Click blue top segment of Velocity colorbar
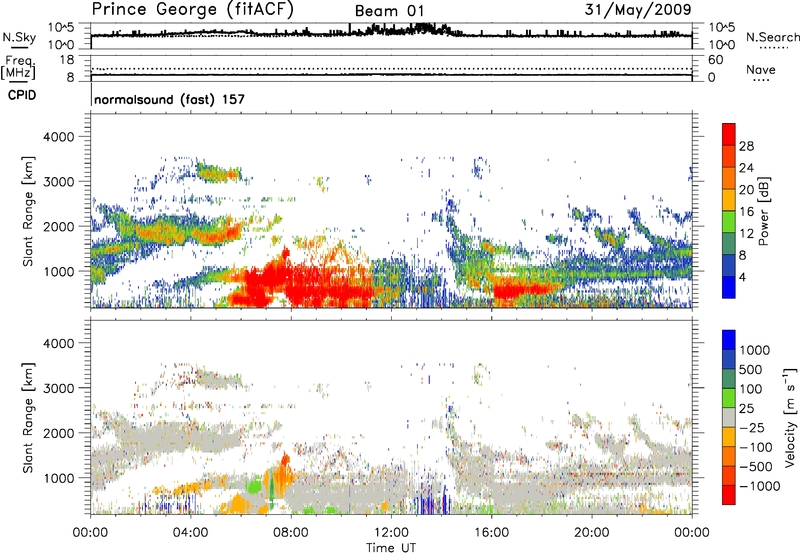Image resolution: width=800 pixels, height=554 pixels. [729, 340]
